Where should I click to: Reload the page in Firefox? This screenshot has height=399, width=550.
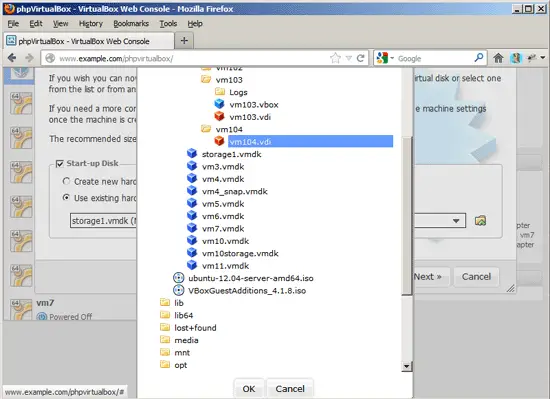pyautogui.click(x=360, y=58)
